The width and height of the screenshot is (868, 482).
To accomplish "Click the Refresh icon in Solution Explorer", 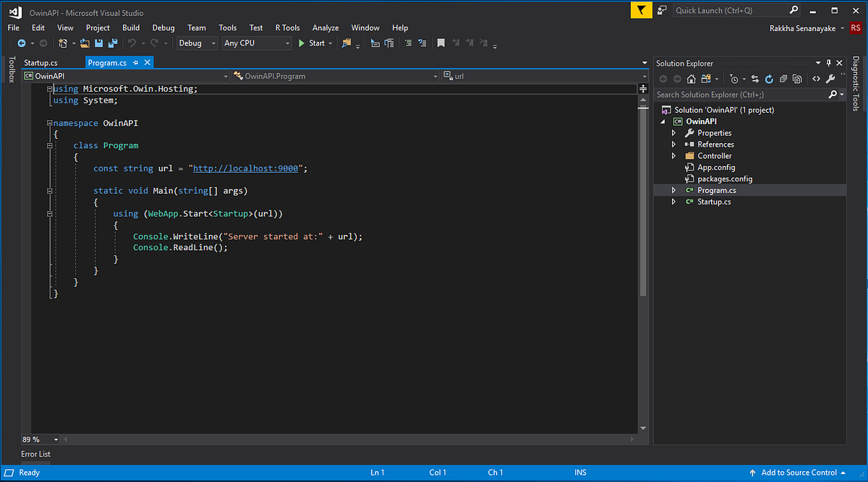I will (769, 79).
